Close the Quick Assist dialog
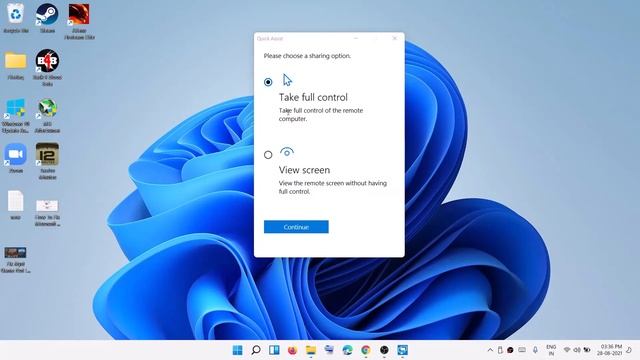Screen dimensions: 640x360 pyautogui.click(x=394, y=38)
